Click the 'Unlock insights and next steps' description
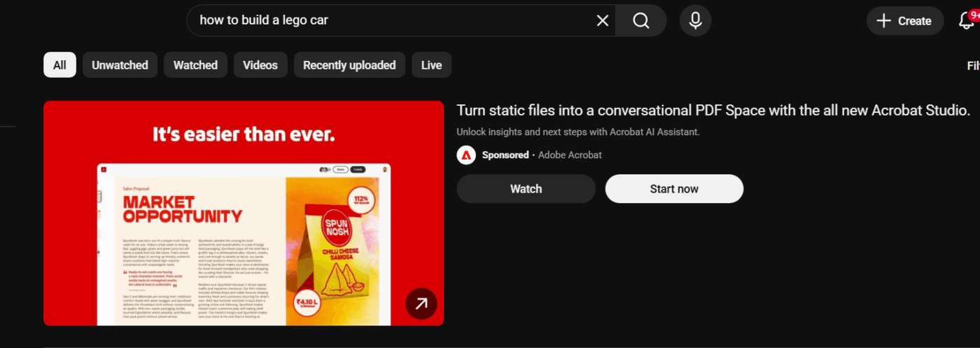980x348 pixels. (x=578, y=132)
